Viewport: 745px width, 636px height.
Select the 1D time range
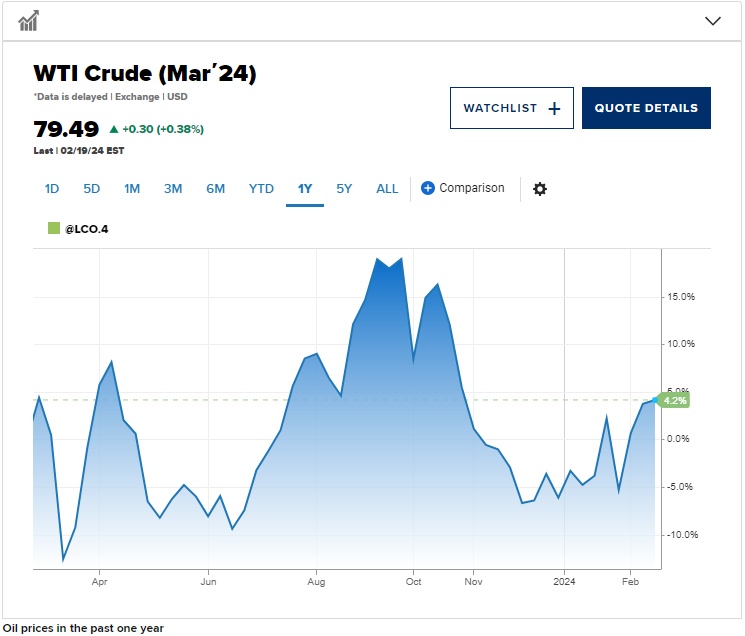[53, 188]
